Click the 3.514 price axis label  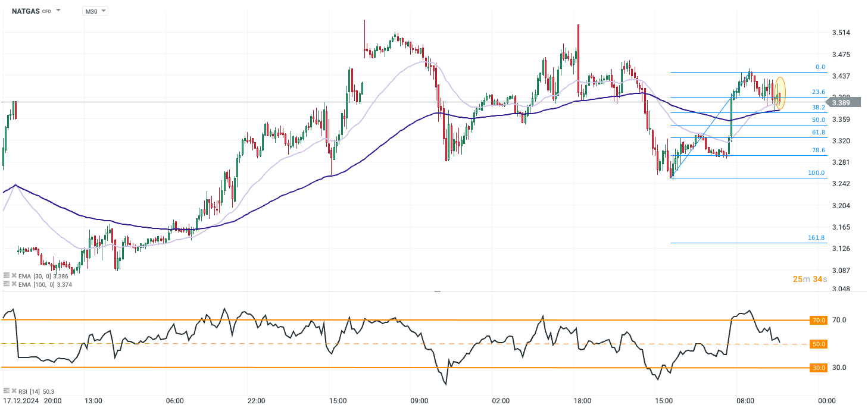tap(841, 33)
